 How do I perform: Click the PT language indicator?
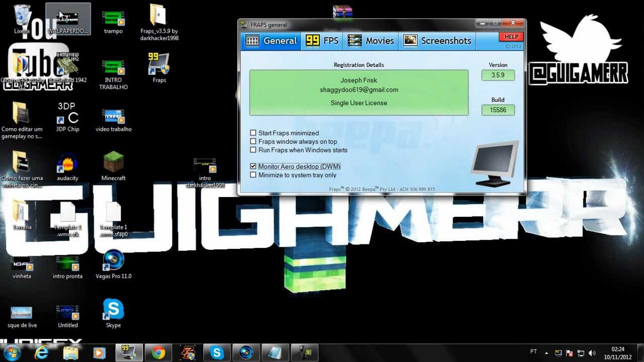(x=533, y=351)
